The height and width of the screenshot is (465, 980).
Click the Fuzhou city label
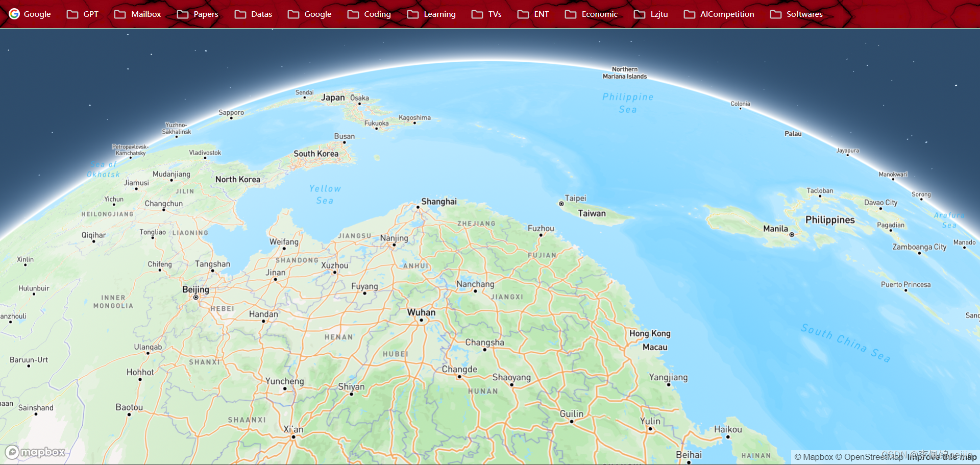coord(541,228)
